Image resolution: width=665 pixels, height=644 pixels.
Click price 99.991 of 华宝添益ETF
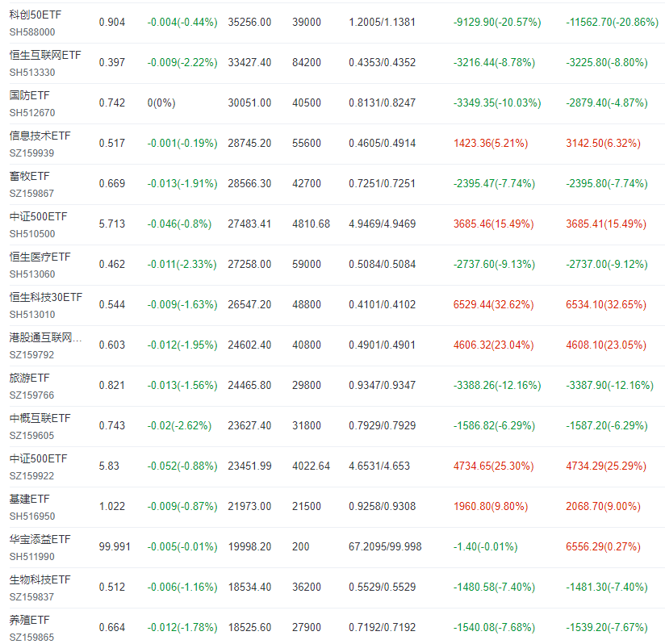pos(115,546)
